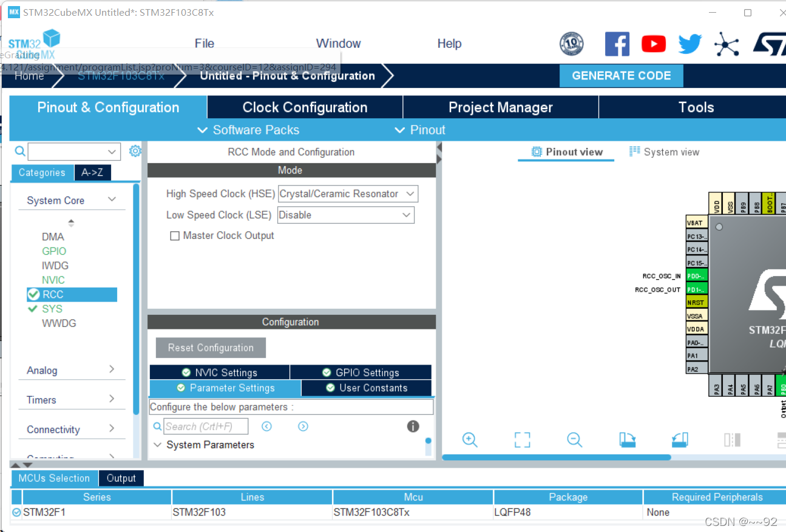This screenshot has height=532, width=786.
Task: Select WWDG in System Core list
Action: [x=59, y=323]
